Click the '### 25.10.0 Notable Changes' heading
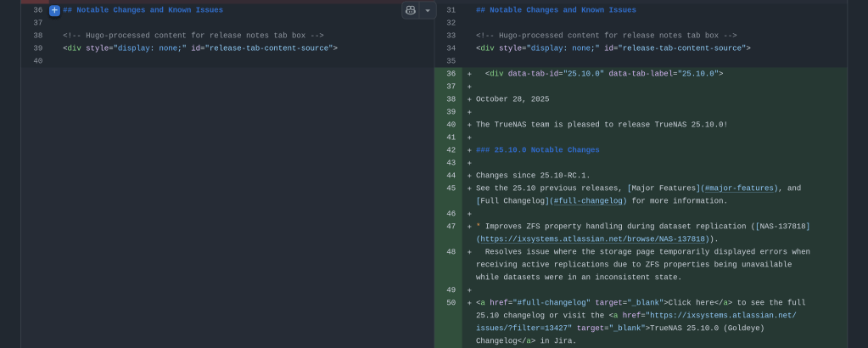 click(x=537, y=150)
